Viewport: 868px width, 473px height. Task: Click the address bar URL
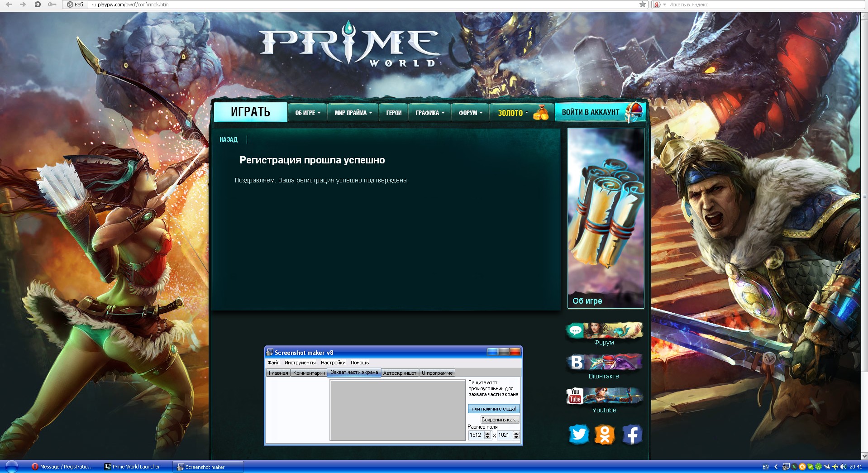[x=130, y=5]
